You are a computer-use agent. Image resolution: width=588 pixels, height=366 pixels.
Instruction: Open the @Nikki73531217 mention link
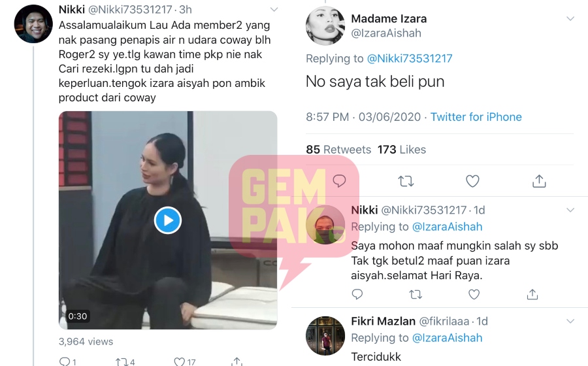pyautogui.click(x=410, y=59)
